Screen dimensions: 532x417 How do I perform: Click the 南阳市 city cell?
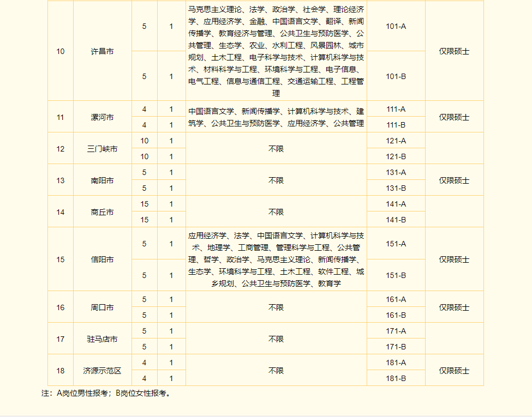tap(102, 180)
